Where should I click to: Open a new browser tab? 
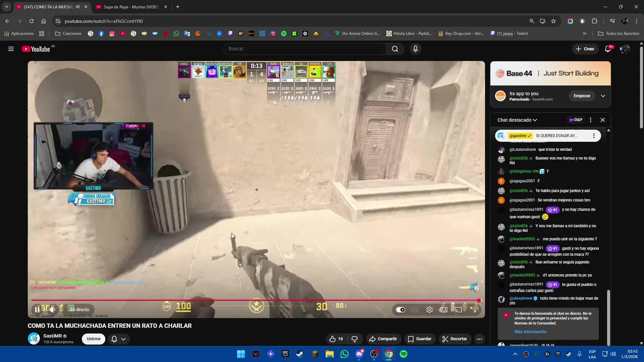pyautogui.click(x=178, y=7)
